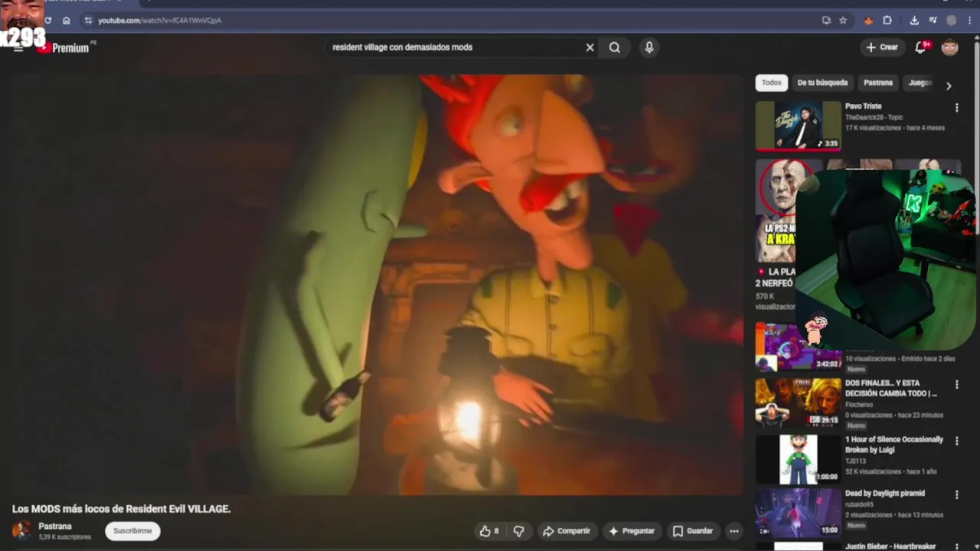The image size is (980, 551).
Task: Open DOS FINALES Y ESTA DECISIÓN title
Action: (x=891, y=388)
